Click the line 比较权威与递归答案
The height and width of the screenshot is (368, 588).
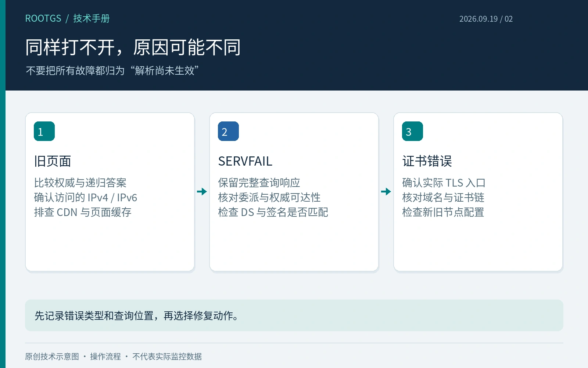coord(80,183)
